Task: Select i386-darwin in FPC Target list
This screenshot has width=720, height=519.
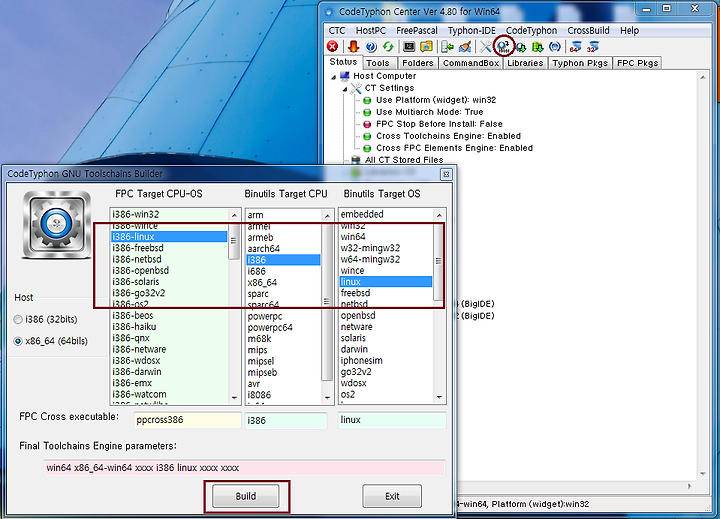Action: [169, 372]
